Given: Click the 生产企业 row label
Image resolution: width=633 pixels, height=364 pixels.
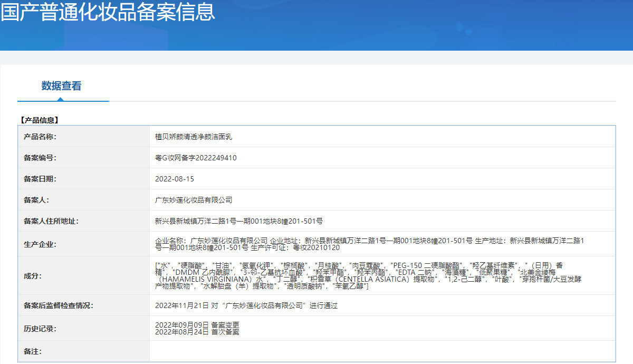Looking at the screenshot, I should point(40,244).
